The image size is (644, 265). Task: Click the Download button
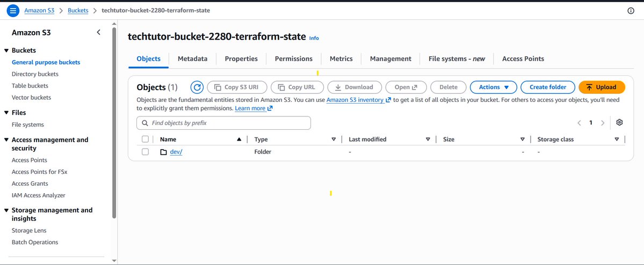tap(354, 87)
